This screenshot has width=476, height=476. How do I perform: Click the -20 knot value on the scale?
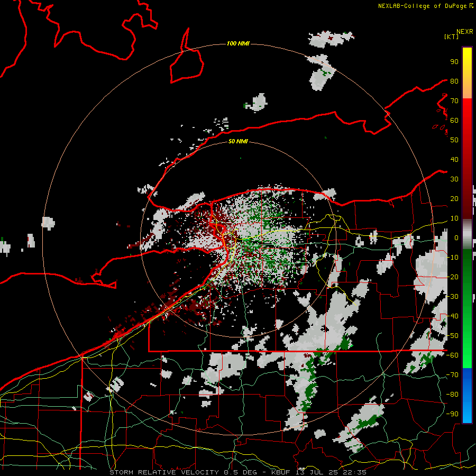click(x=452, y=277)
